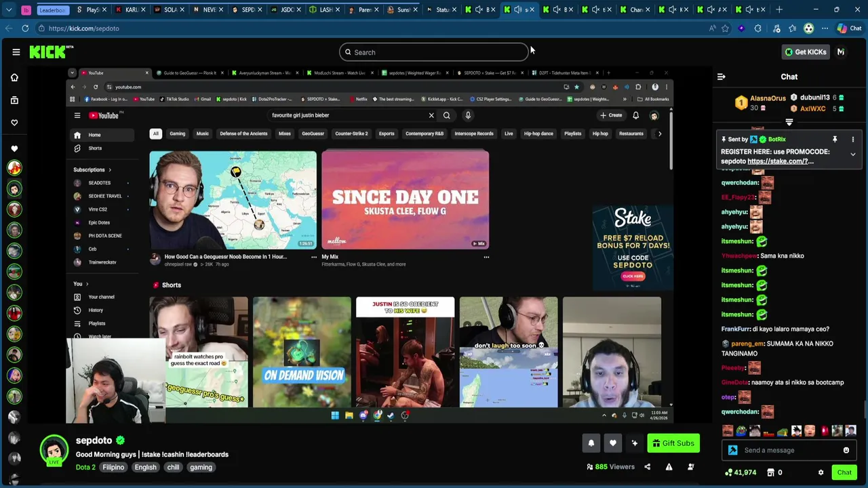Open the Browse icon in Kick sidebar
868x488 pixels.
[14, 100]
